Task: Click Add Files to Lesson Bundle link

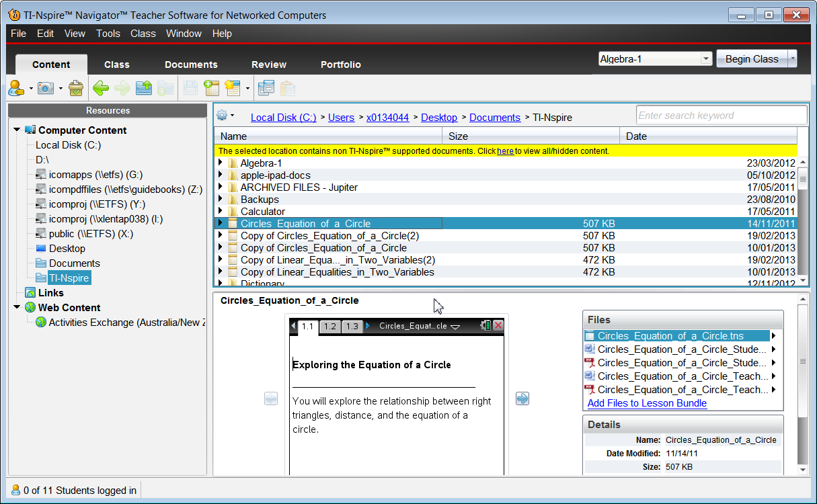Action: point(647,403)
